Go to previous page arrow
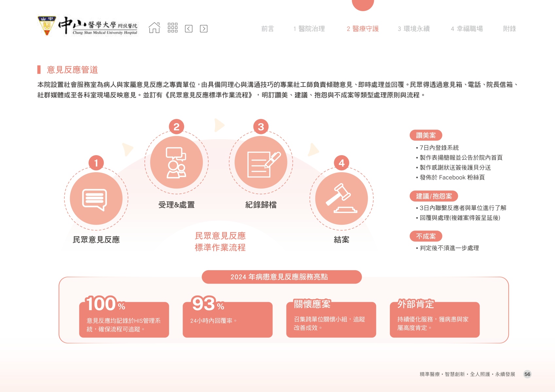 tap(189, 29)
